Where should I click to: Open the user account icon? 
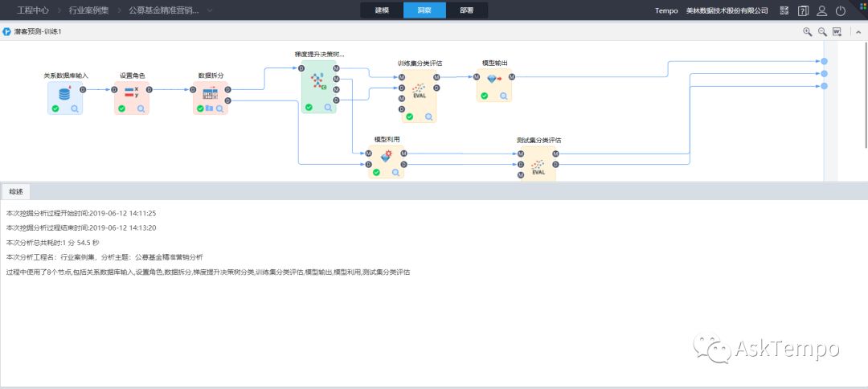(x=822, y=10)
